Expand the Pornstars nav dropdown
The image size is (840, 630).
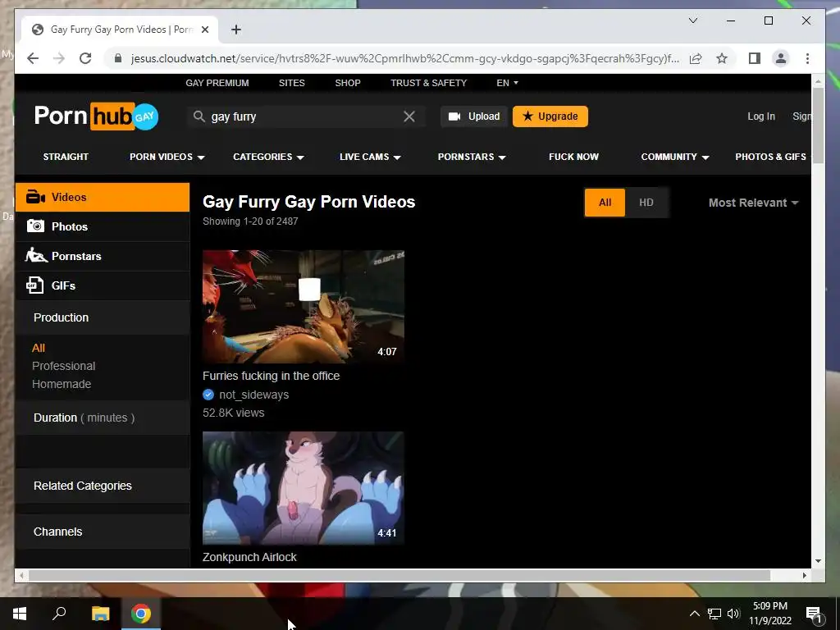(x=472, y=157)
